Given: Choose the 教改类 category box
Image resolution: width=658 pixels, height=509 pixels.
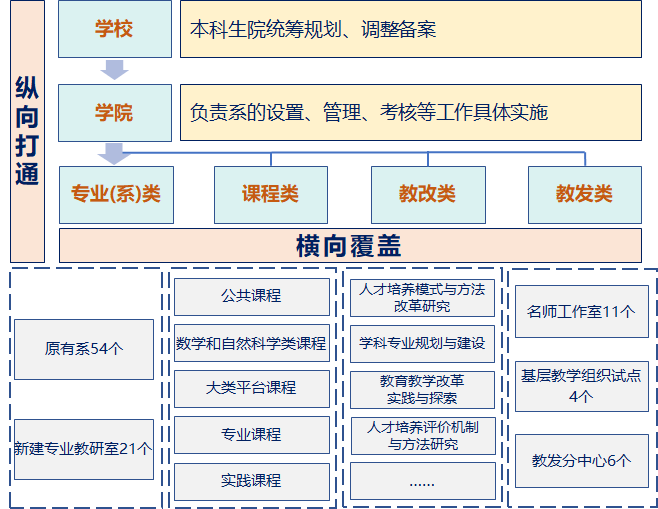Looking at the screenshot, I should pos(428,194).
